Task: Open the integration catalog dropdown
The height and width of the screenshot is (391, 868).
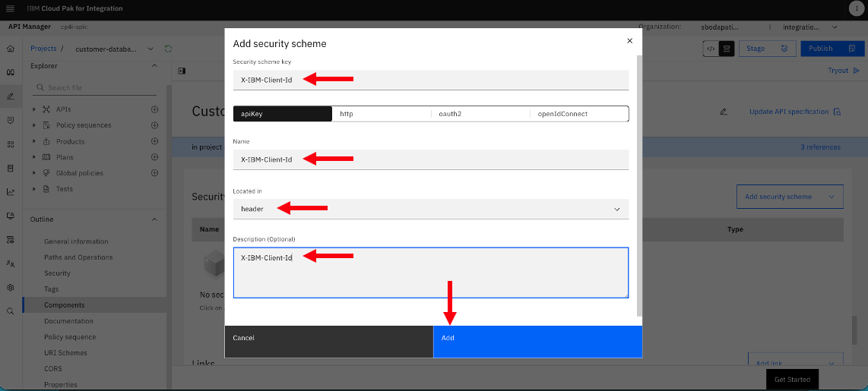Action: tap(809, 27)
